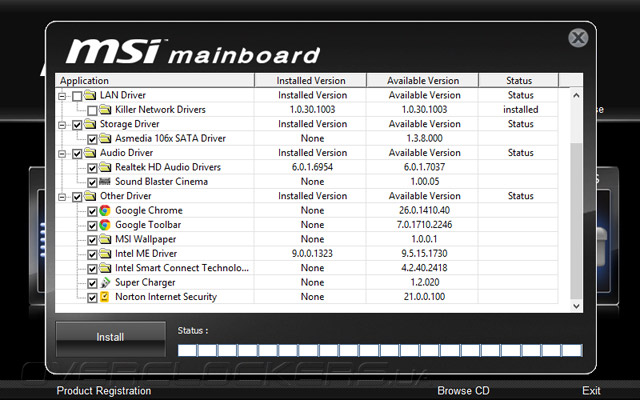
Task: Collapse the Audio Driver tree group
Action: point(62,154)
